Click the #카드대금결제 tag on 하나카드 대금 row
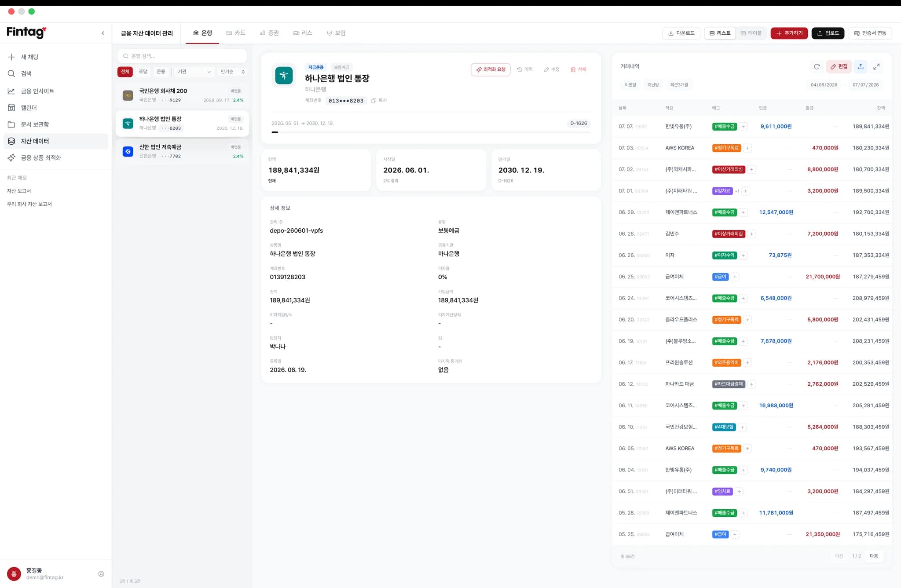The width and height of the screenshot is (901, 588). [x=729, y=384]
